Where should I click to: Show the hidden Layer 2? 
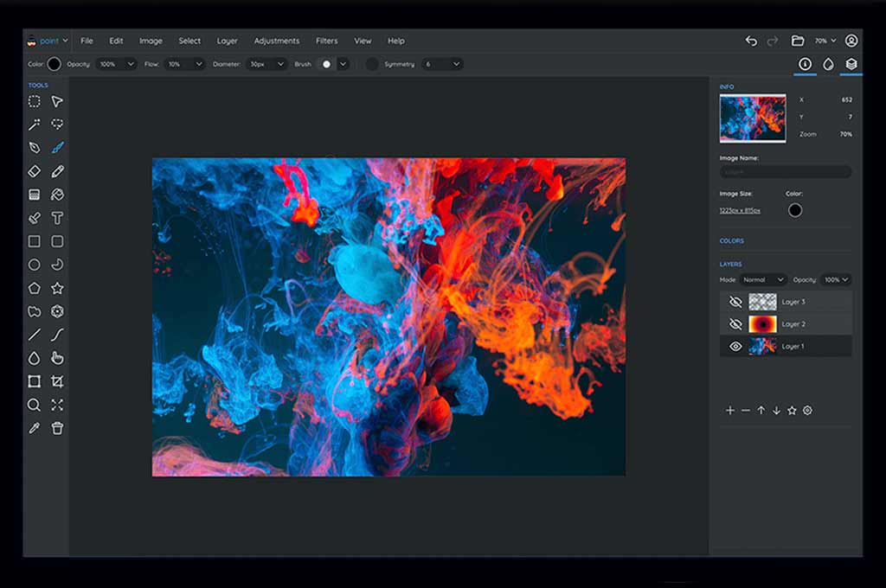[735, 323]
